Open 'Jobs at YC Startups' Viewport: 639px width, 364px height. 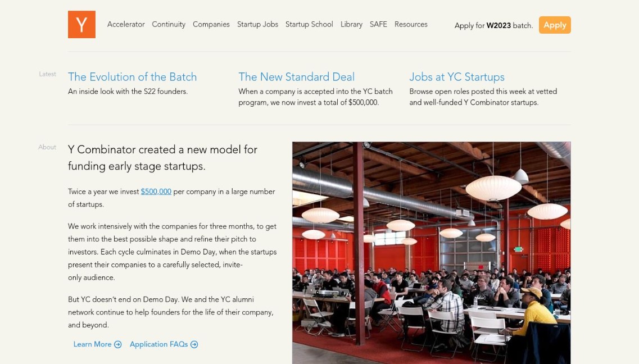[x=456, y=77]
